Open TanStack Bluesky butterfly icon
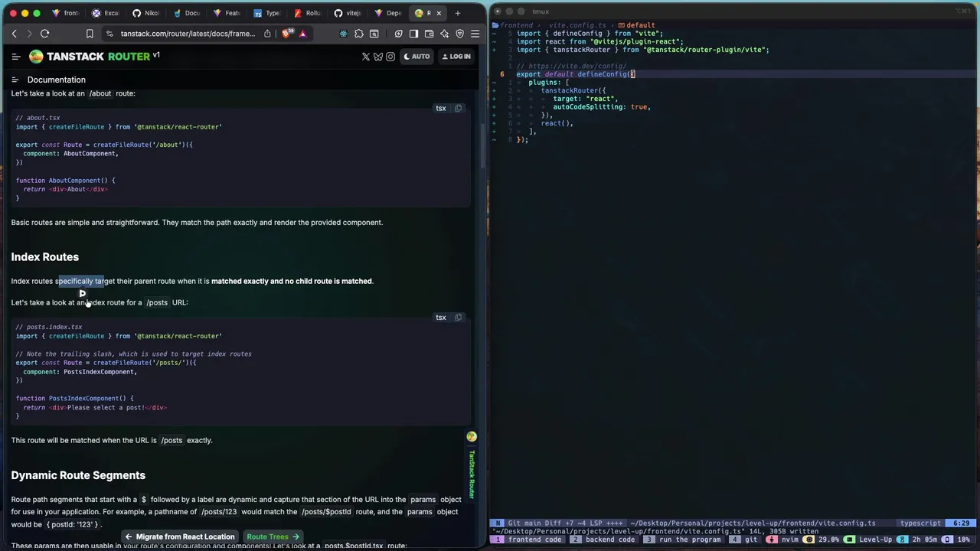Screen dimensions: 980x551 click(378, 57)
